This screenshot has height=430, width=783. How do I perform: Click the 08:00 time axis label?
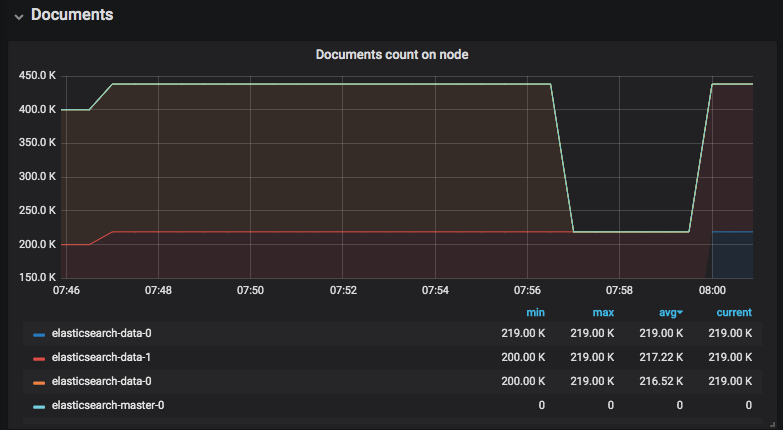712,290
